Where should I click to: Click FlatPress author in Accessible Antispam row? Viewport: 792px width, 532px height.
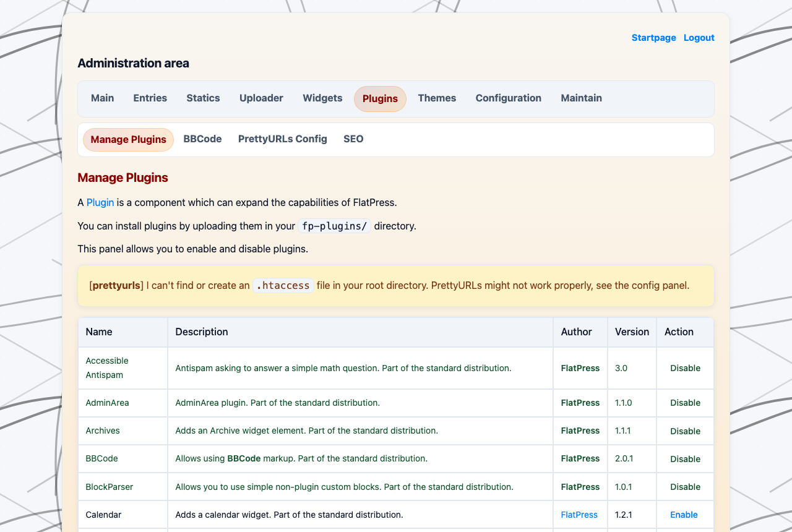click(x=580, y=368)
